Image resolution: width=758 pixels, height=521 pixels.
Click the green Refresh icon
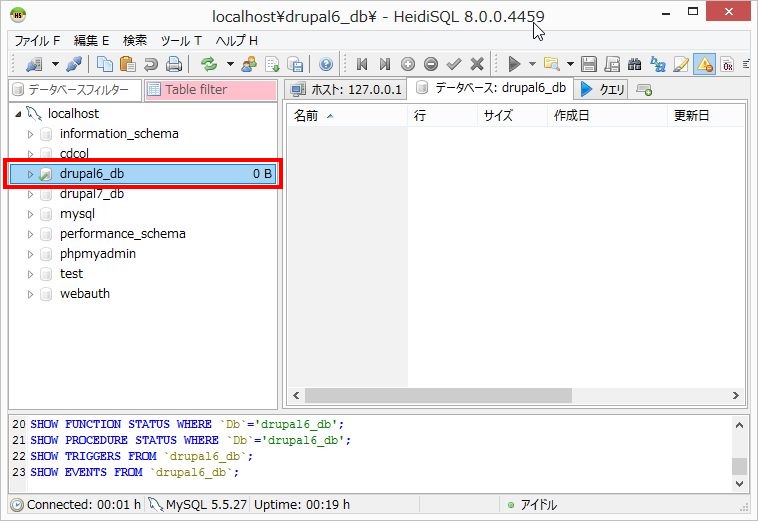click(x=209, y=64)
